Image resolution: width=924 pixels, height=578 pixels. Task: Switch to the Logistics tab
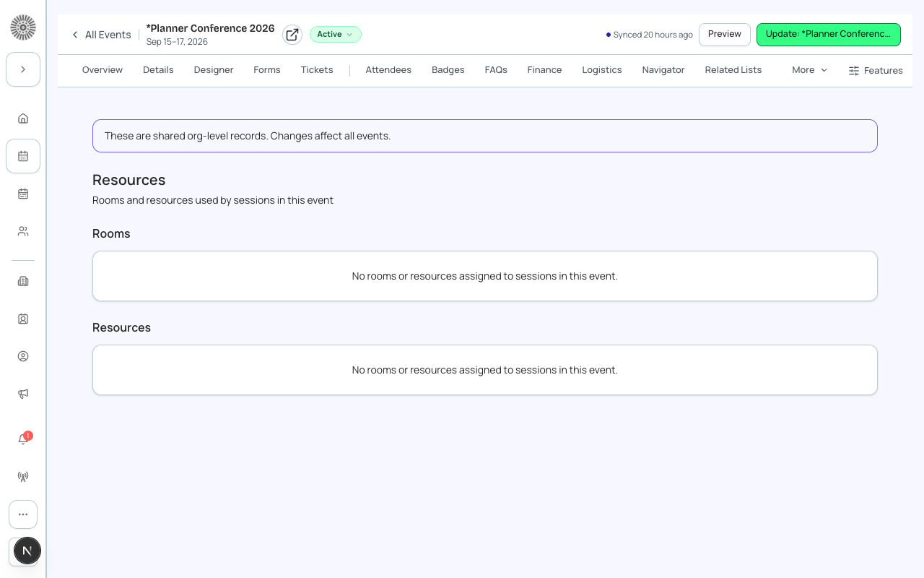click(602, 70)
